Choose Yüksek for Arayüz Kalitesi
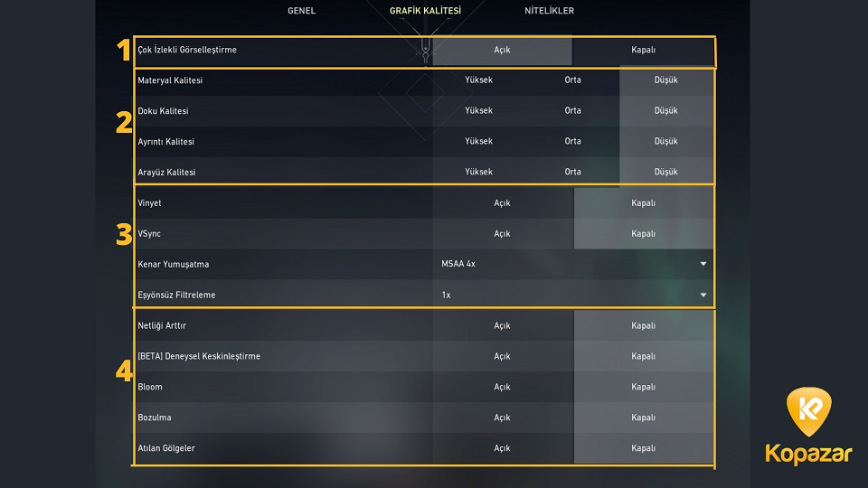This screenshot has height=488, width=868. tap(479, 172)
